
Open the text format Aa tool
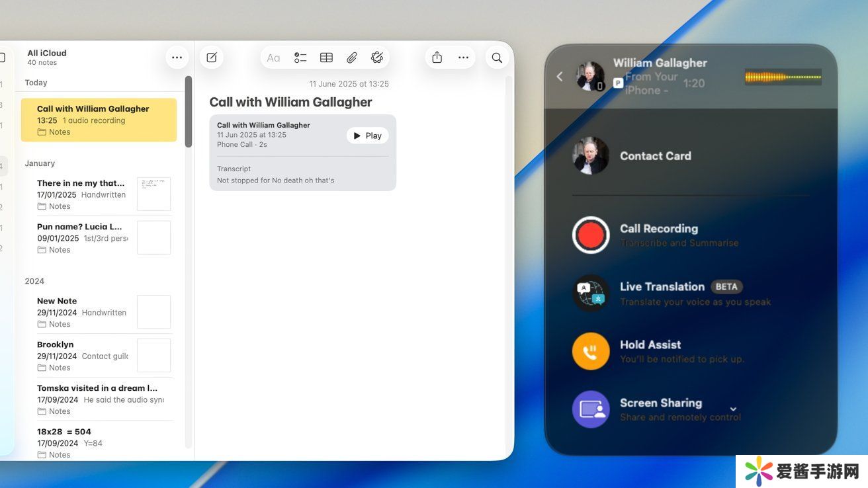point(273,58)
